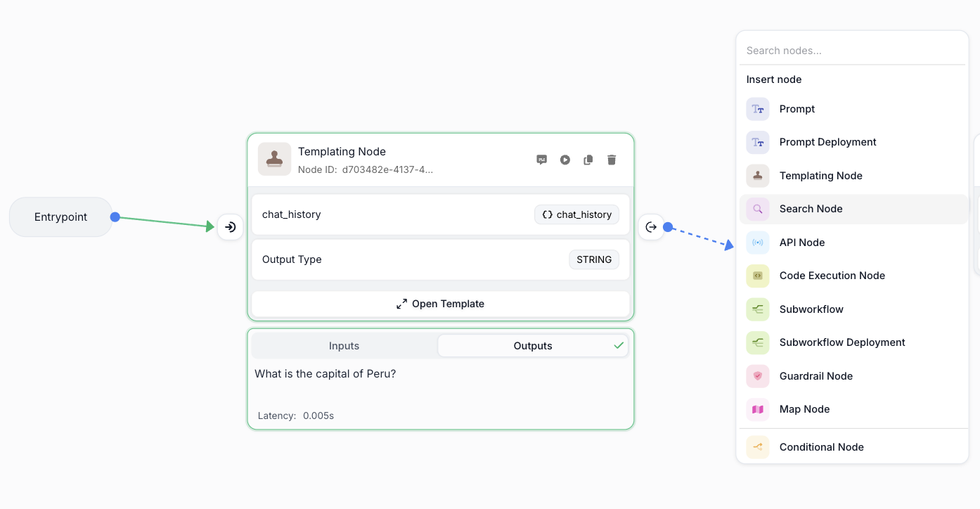Screen dimensions: 980x509
Task: Click the API Node signal icon
Action: tap(758, 243)
